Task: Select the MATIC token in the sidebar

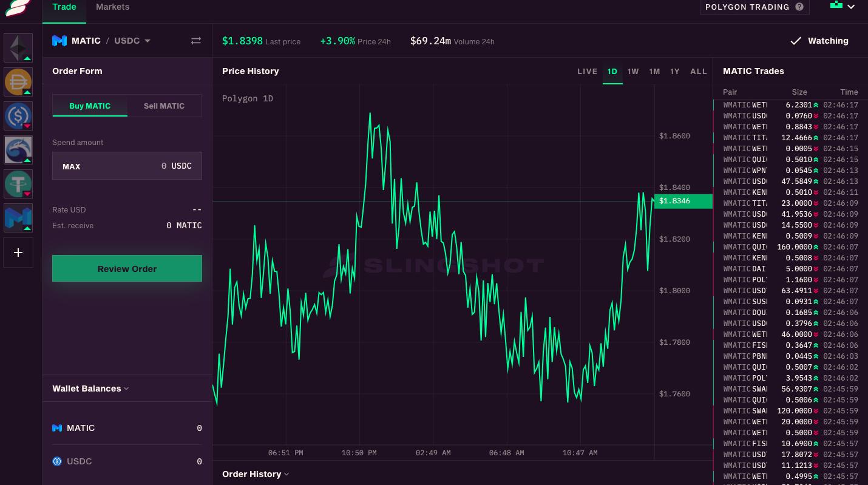Action: pyautogui.click(x=18, y=218)
